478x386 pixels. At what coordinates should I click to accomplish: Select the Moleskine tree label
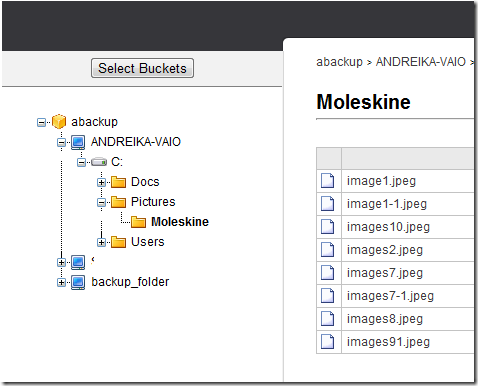coord(180,222)
